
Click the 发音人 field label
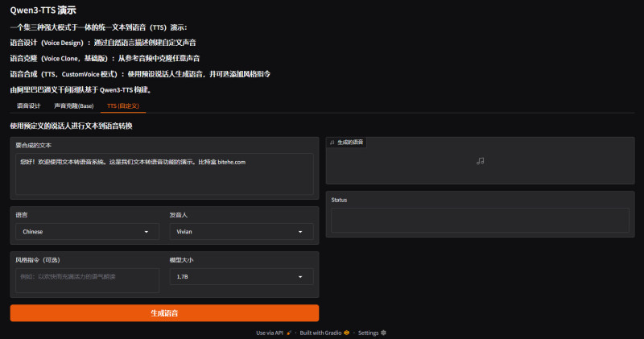point(178,215)
